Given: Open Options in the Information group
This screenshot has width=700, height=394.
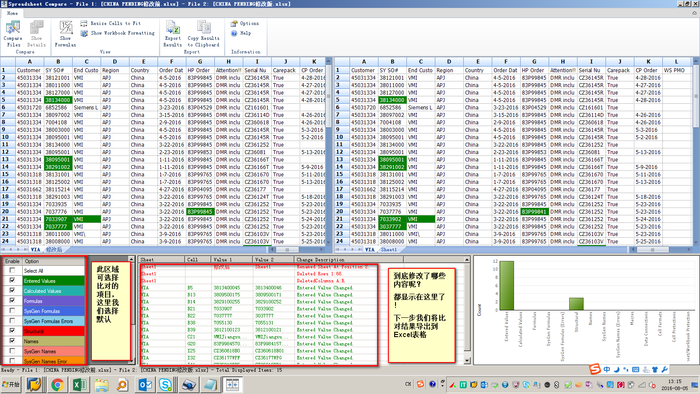Looking at the screenshot, I should click(245, 23).
